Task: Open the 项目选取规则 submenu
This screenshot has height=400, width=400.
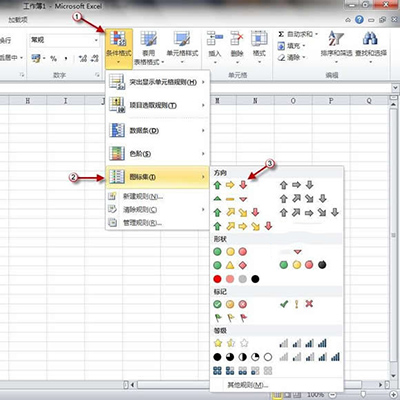Action: point(157,105)
